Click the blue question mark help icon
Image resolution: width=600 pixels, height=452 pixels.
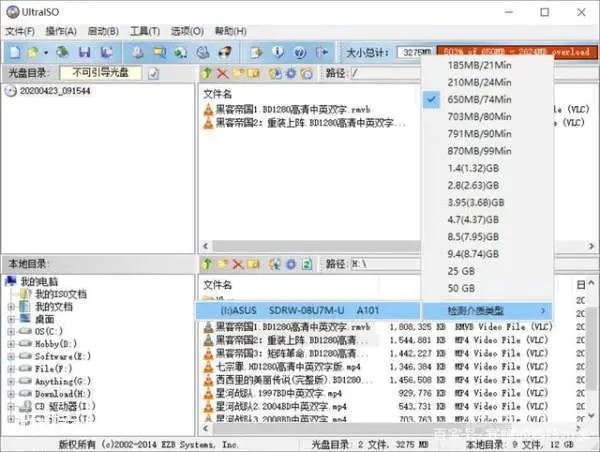300,52
